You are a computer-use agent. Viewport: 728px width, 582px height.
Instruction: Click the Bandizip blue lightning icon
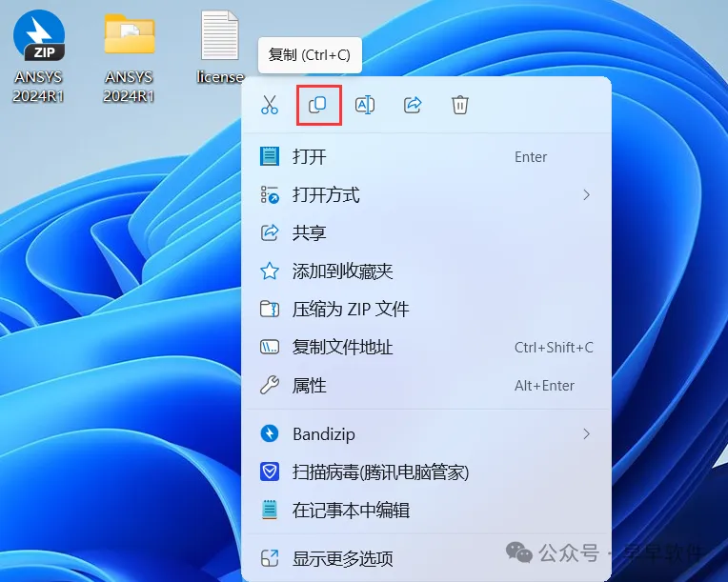[270, 434]
